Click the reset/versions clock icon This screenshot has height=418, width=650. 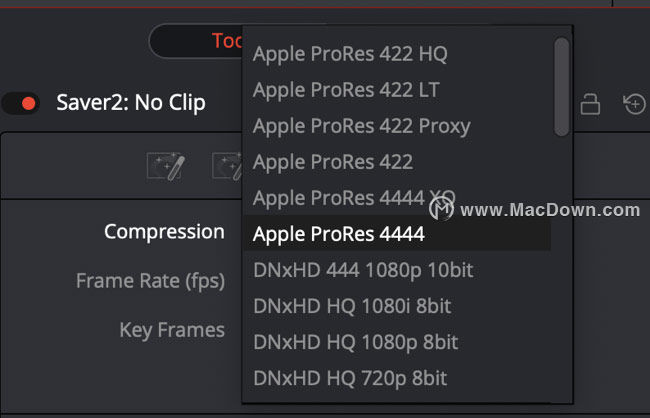point(634,104)
